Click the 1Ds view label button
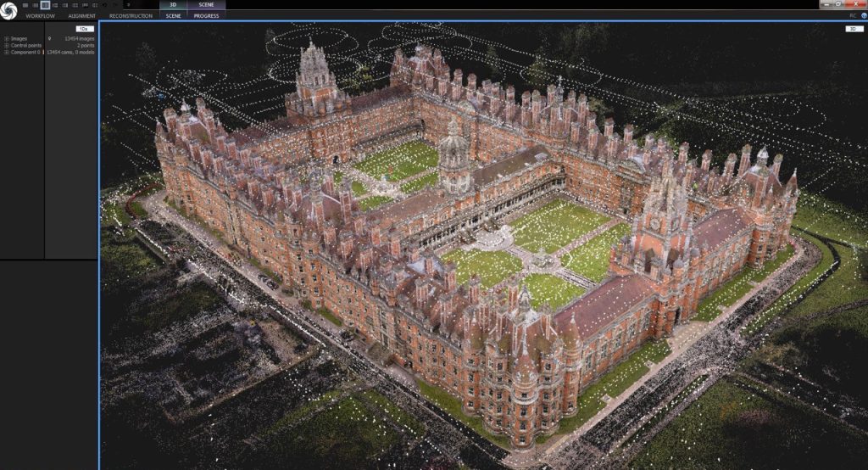 point(85,29)
